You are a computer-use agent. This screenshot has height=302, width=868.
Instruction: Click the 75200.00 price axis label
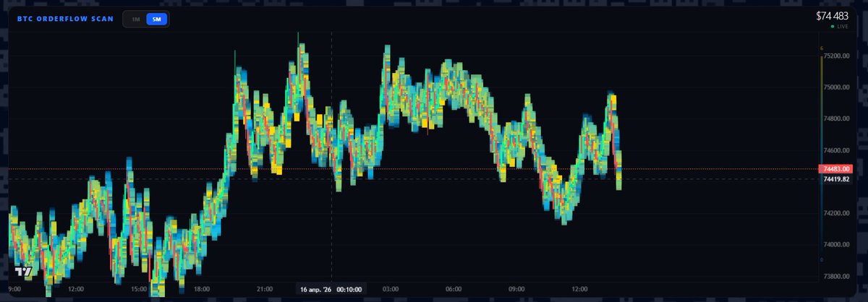pyautogui.click(x=837, y=56)
